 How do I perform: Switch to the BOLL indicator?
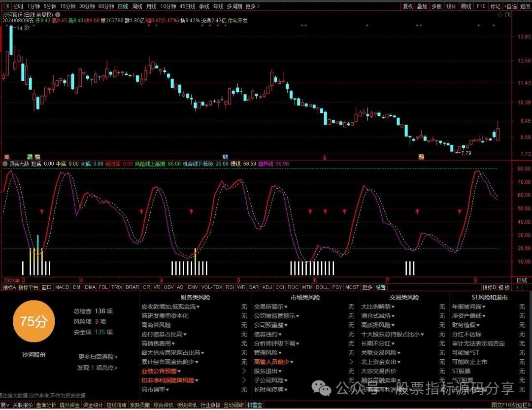322,287
